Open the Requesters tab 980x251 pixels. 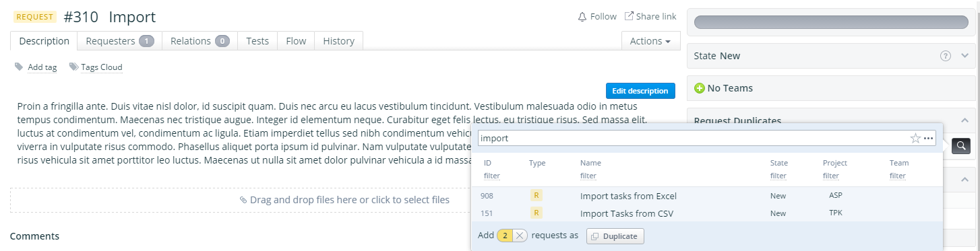[x=120, y=41]
